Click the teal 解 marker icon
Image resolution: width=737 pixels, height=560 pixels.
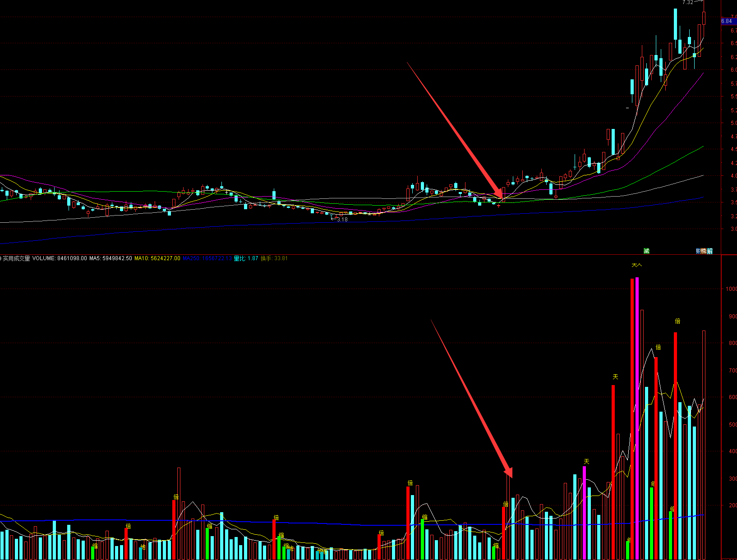pyautogui.click(x=709, y=251)
